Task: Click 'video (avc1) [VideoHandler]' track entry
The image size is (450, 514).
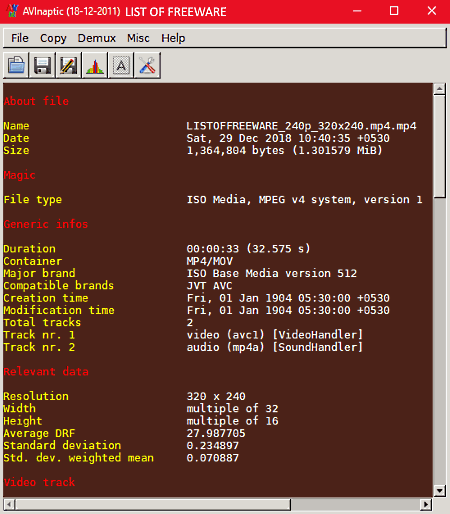Action: pyautogui.click(x=275, y=335)
